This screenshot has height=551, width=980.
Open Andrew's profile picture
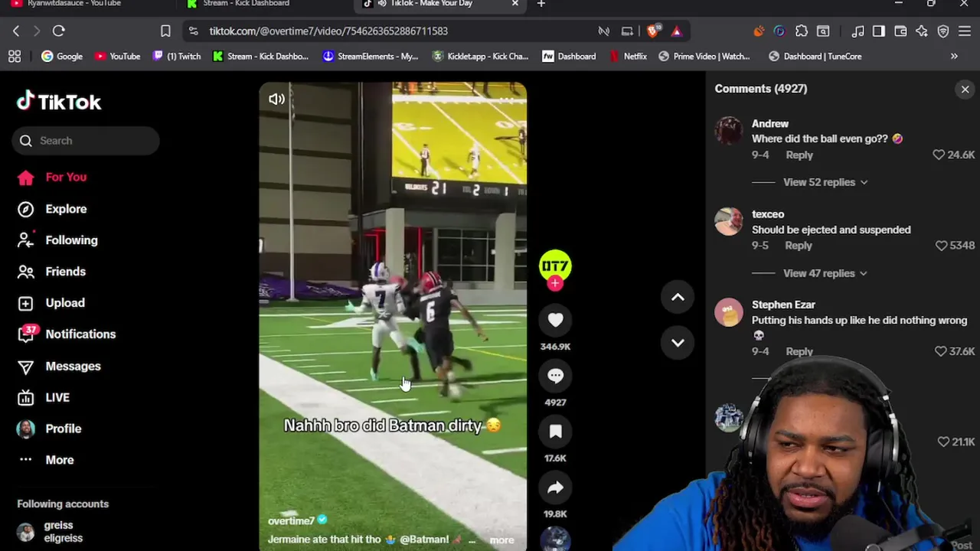[728, 131]
